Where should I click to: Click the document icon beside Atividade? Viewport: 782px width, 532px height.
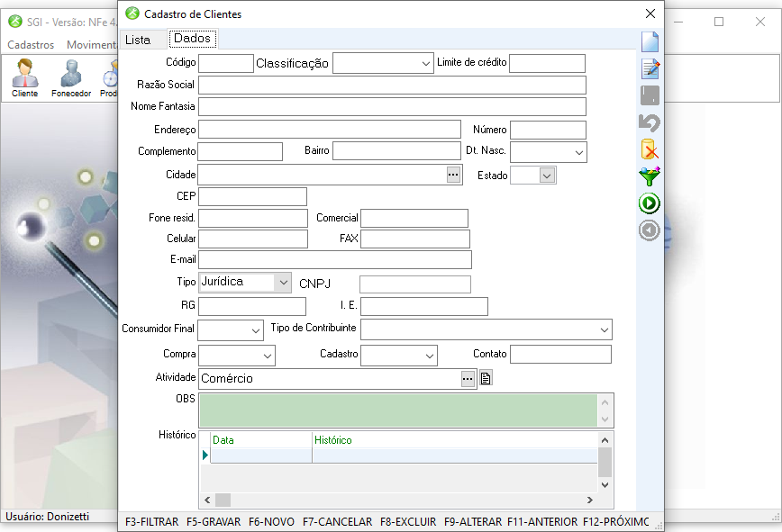[x=486, y=378]
